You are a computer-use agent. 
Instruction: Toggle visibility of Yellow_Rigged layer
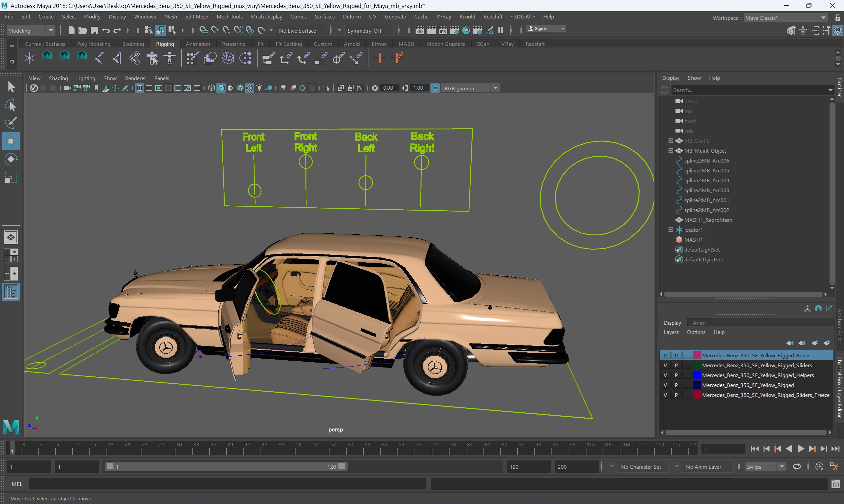[x=665, y=385]
